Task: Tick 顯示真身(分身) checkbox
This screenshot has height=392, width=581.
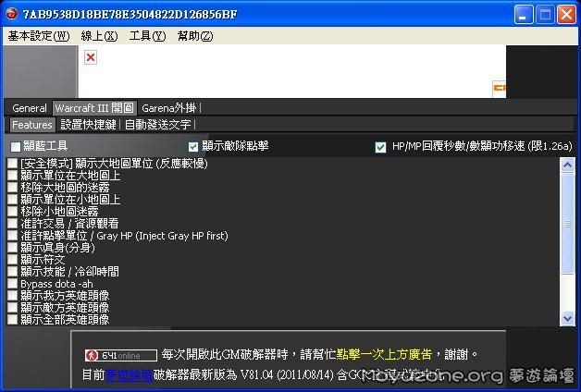Action: coord(13,247)
